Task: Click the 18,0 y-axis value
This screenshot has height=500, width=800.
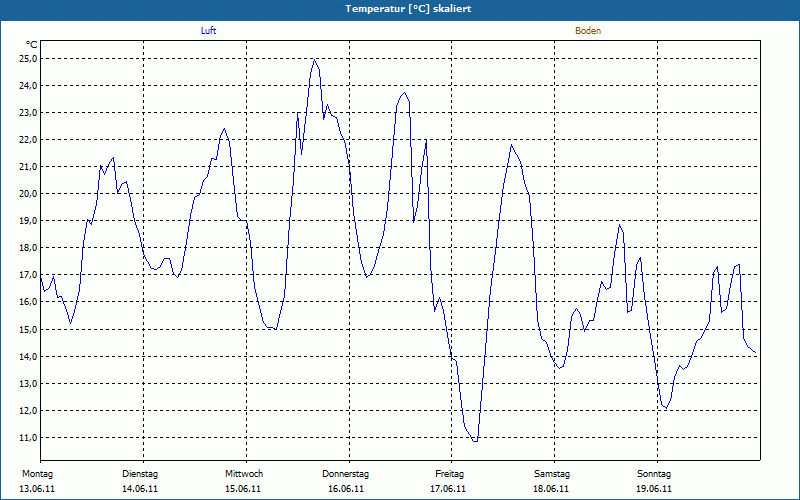Action: point(28,248)
